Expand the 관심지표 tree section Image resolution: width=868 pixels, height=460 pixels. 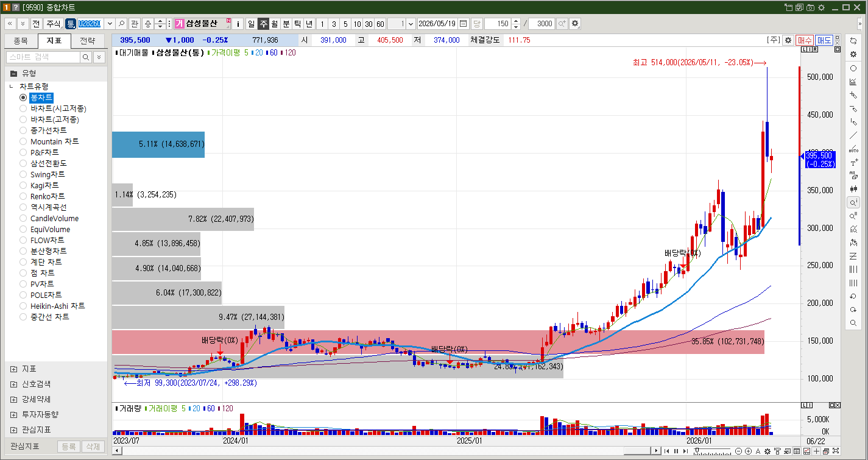pos(13,430)
